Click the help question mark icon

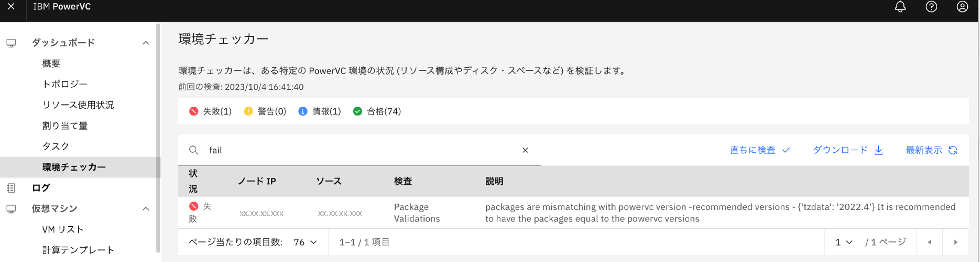coord(931,7)
